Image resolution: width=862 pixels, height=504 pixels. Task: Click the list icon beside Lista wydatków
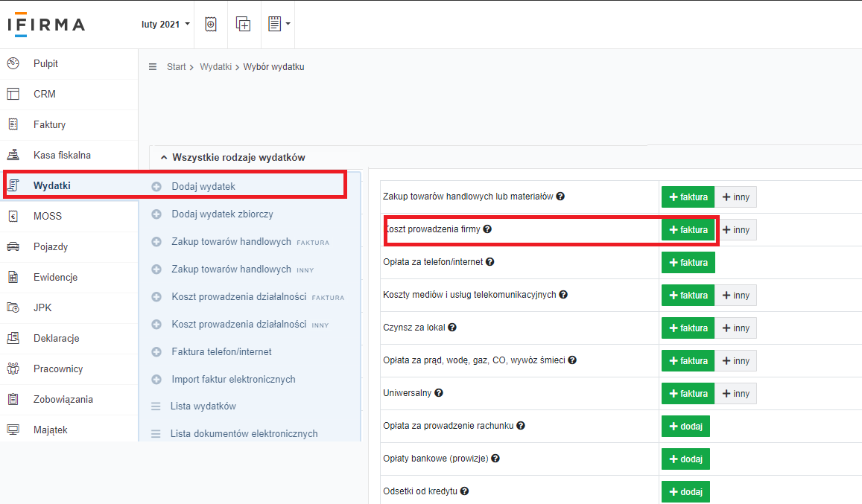coord(156,406)
